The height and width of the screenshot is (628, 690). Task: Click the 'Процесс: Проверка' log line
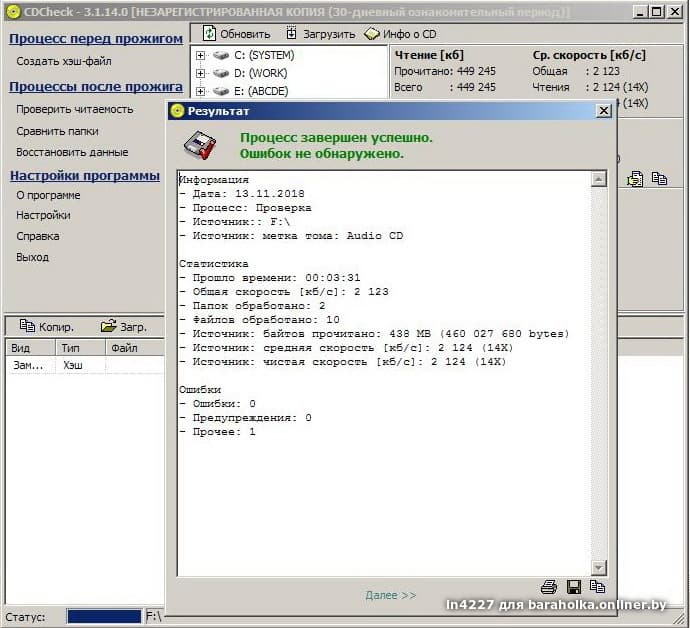pos(245,208)
